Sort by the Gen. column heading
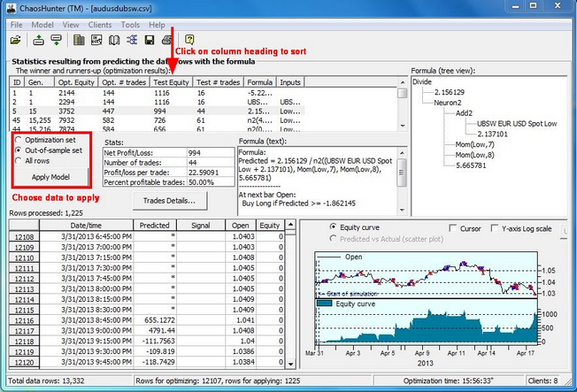Viewport: 577px width, 392px height. pyautogui.click(x=39, y=82)
